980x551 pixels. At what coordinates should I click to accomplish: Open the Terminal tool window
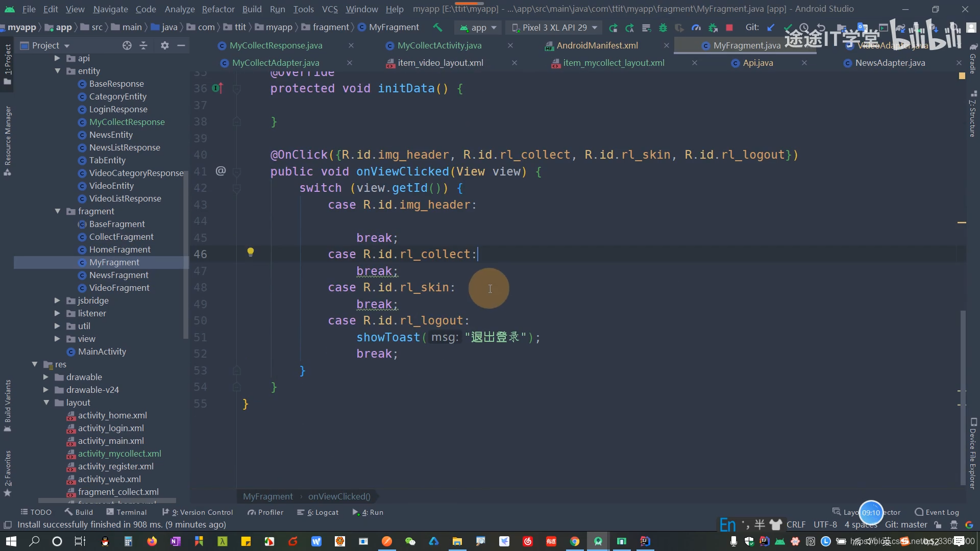pos(126,512)
